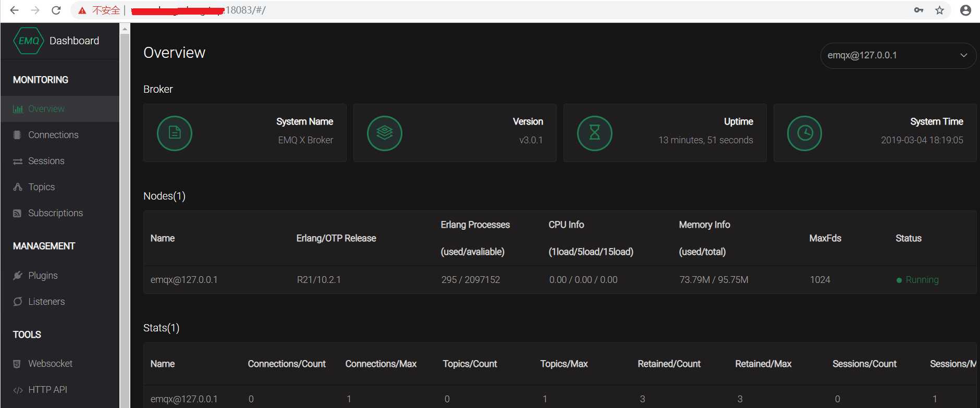The image size is (980, 408).
Task: Open the emqx@127.0.0.1 node dropdown
Action: tap(898, 55)
